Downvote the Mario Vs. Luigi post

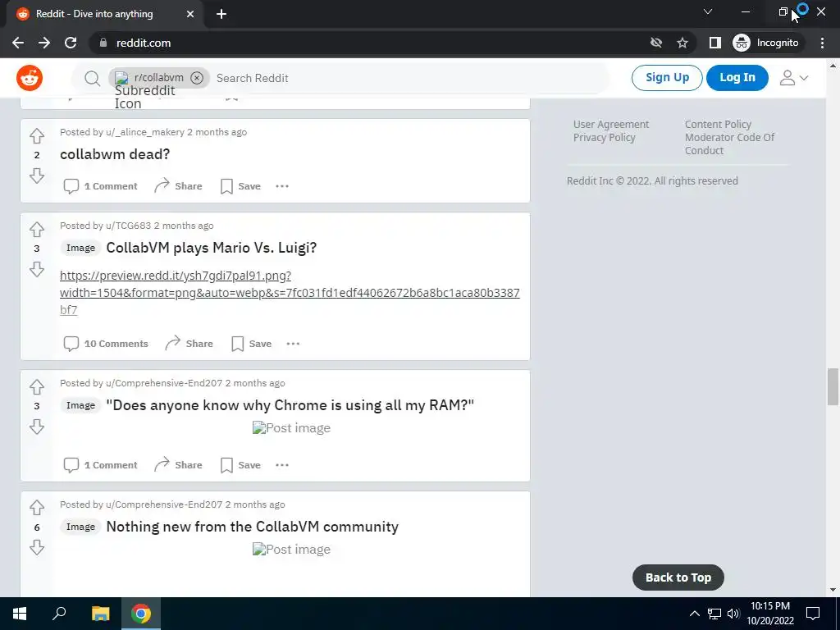[36, 269]
